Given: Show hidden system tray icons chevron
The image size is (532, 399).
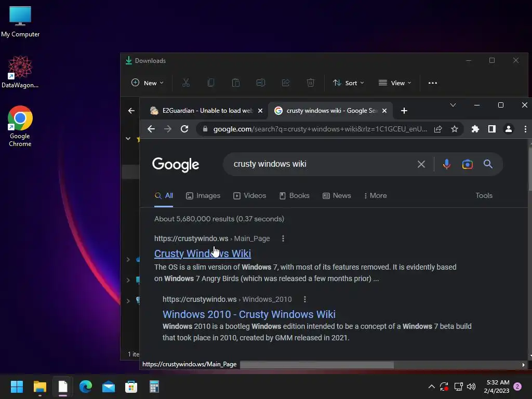Looking at the screenshot, I should click(432, 387).
